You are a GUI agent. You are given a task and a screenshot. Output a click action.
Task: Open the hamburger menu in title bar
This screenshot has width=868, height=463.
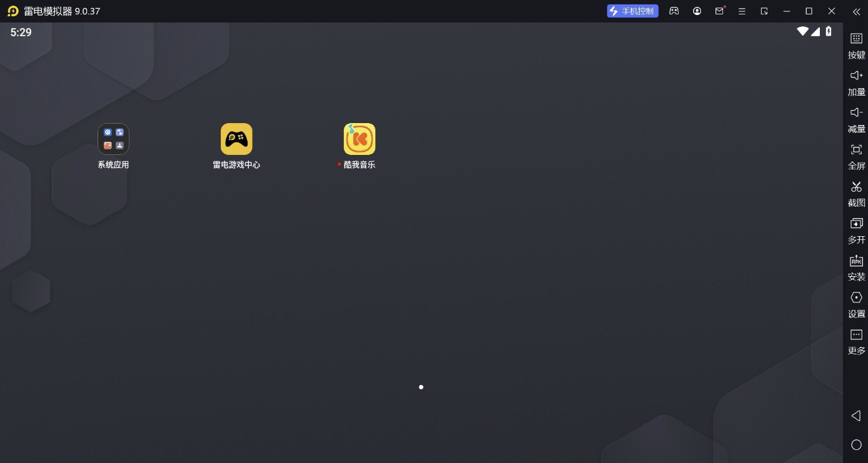coord(742,11)
